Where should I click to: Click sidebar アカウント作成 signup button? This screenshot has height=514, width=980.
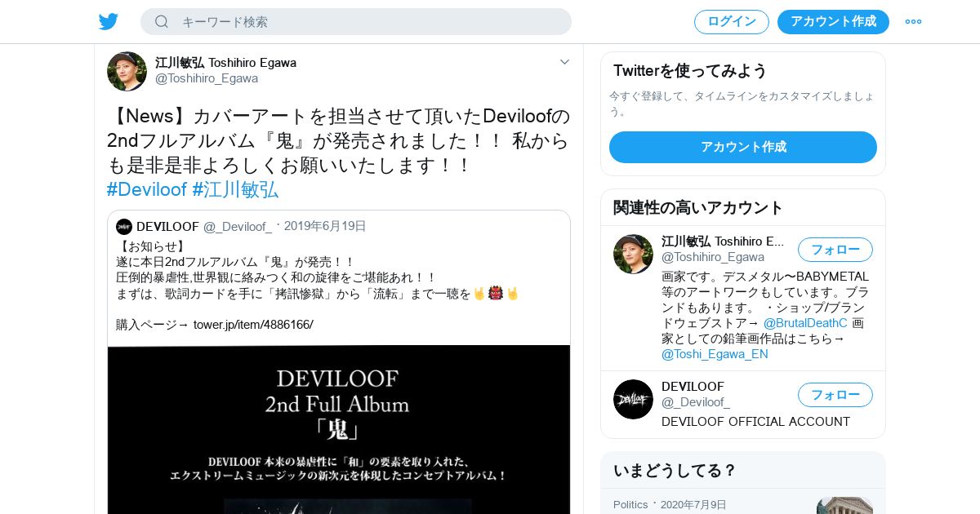[x=743, y=147]
